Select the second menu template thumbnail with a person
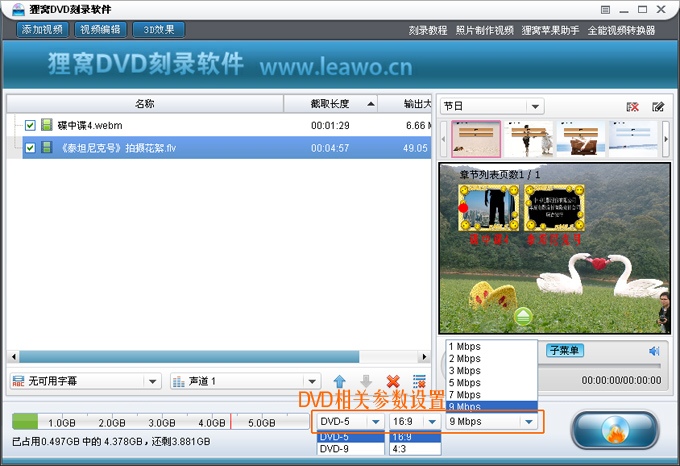The width and height of the screenshot is (680, 466). (x=529, y=139)
